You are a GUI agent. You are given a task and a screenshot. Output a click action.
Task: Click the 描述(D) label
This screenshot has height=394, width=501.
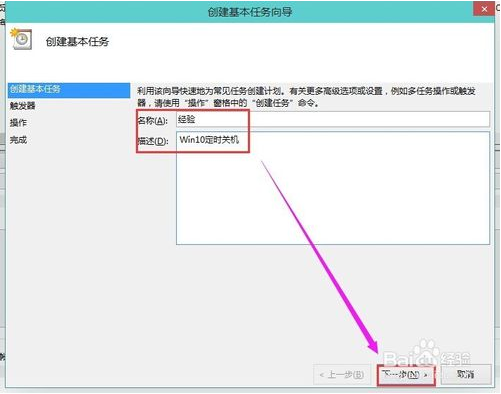point(153,141)
